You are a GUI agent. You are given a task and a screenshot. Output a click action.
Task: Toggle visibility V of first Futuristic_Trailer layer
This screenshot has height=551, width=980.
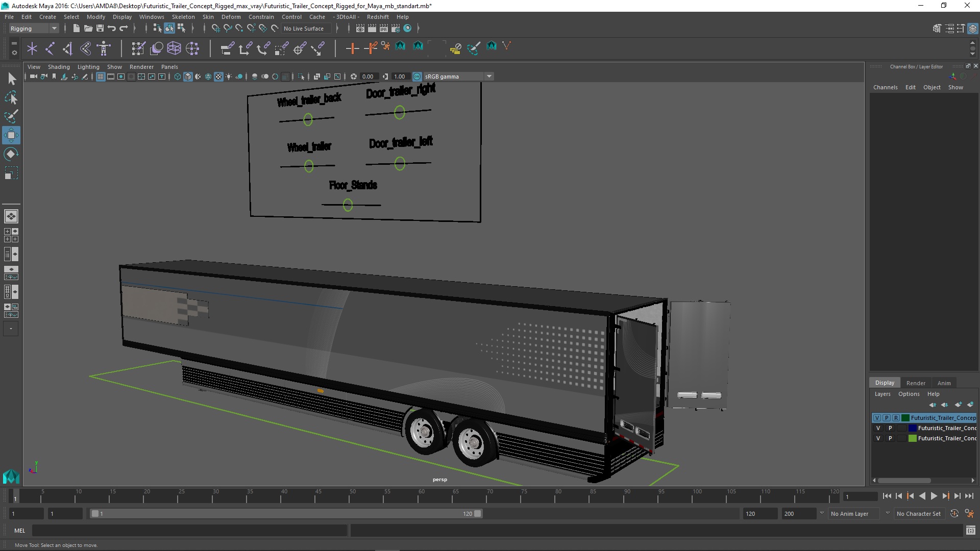click(x=877, y=418)
